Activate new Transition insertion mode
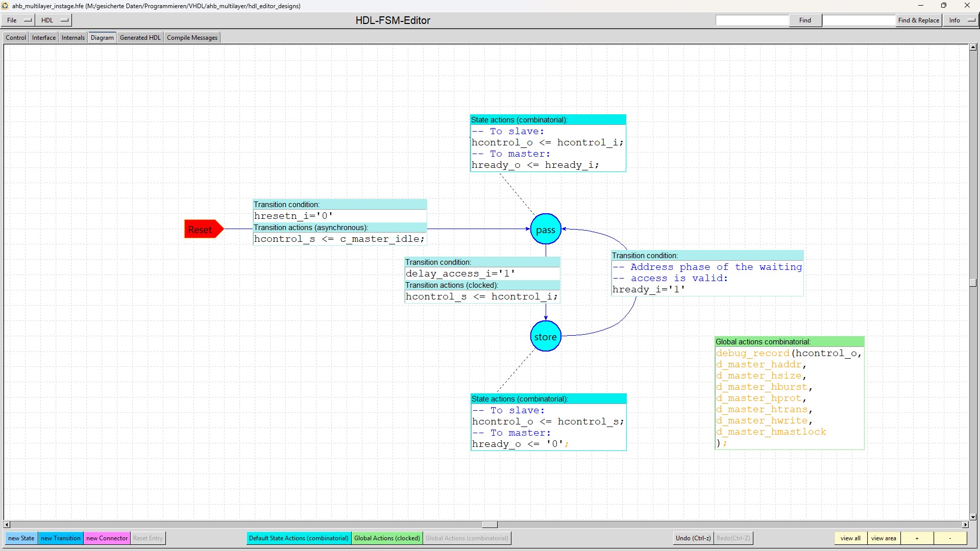 click(60, 538)
